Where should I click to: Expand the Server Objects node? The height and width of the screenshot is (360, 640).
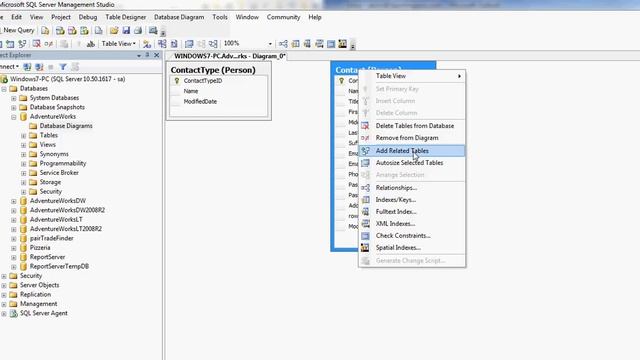[4, 285]
